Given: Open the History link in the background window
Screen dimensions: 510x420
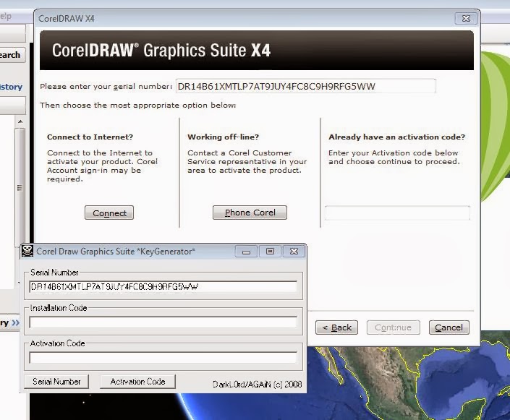Looking at the screenshot, I should (11, 87).
